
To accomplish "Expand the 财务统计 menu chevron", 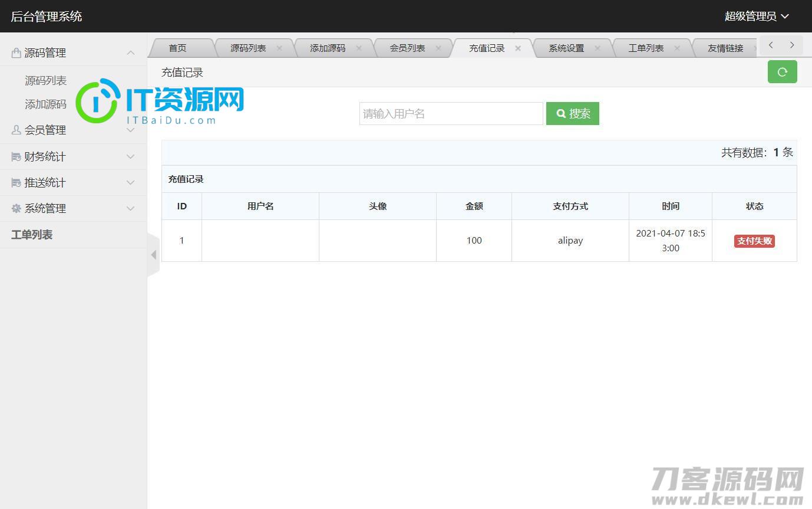I will tap(131, 157).
